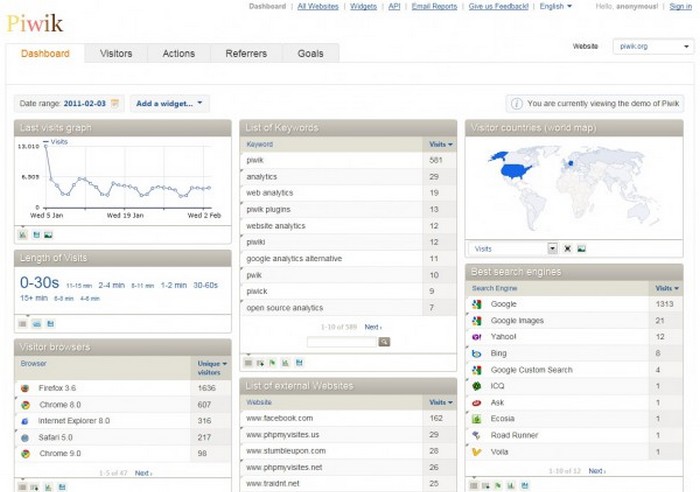Click the 'open source analytics' keyword row
This screenshot has width=700, height=492.
tap(348, 308)
